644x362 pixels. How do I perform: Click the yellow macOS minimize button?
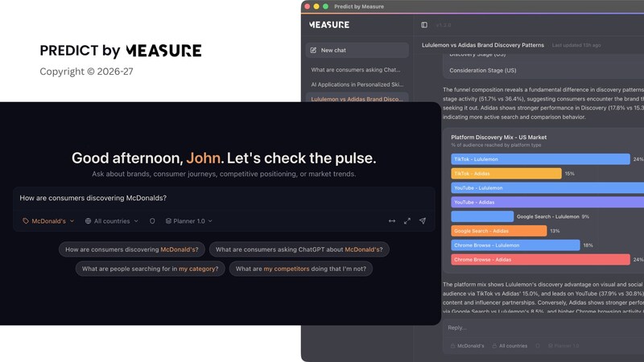click(316, 6)
